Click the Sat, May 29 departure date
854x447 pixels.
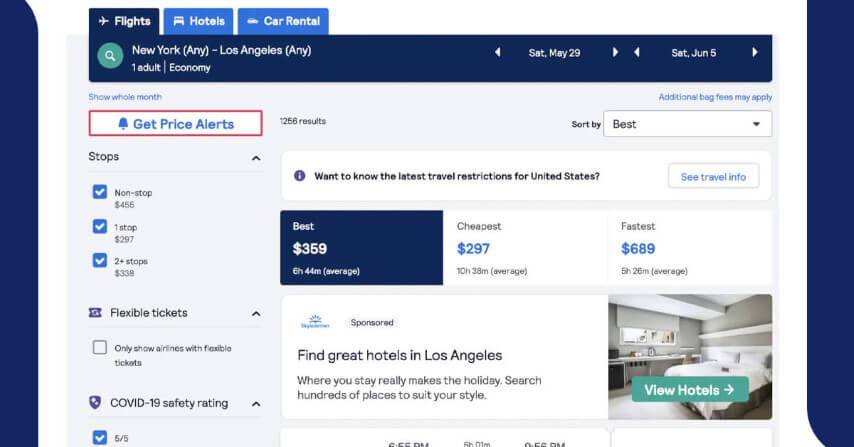554,53
